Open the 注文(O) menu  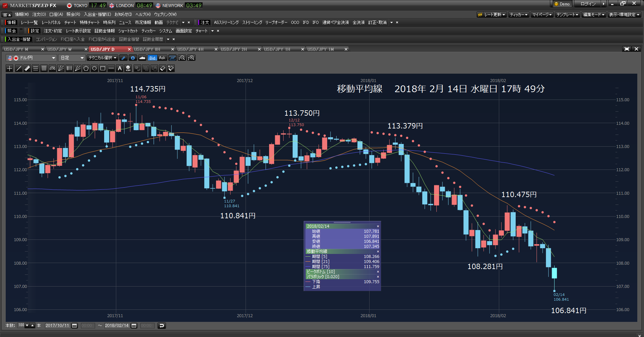pos(39,14)
